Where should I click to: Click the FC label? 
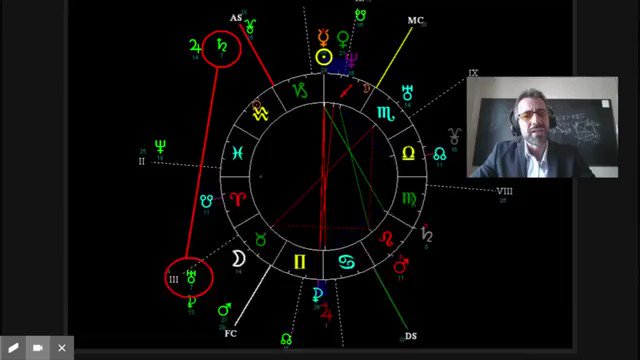click(x=231, y=333)
